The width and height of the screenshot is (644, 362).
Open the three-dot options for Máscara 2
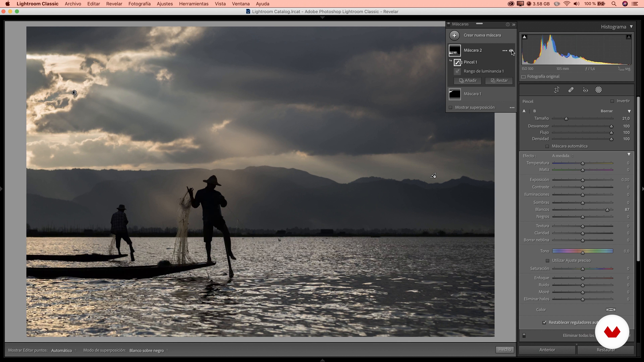[x=504, y=50]
